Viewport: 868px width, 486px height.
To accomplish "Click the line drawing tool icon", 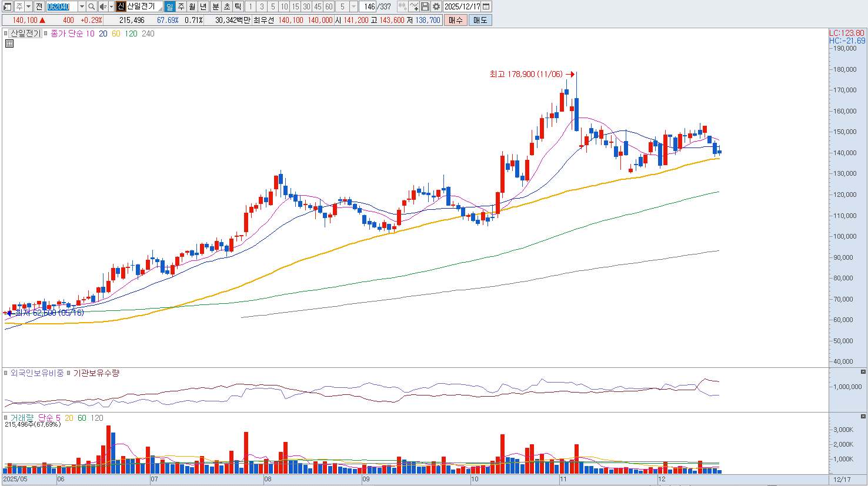I will coord(414,6).
